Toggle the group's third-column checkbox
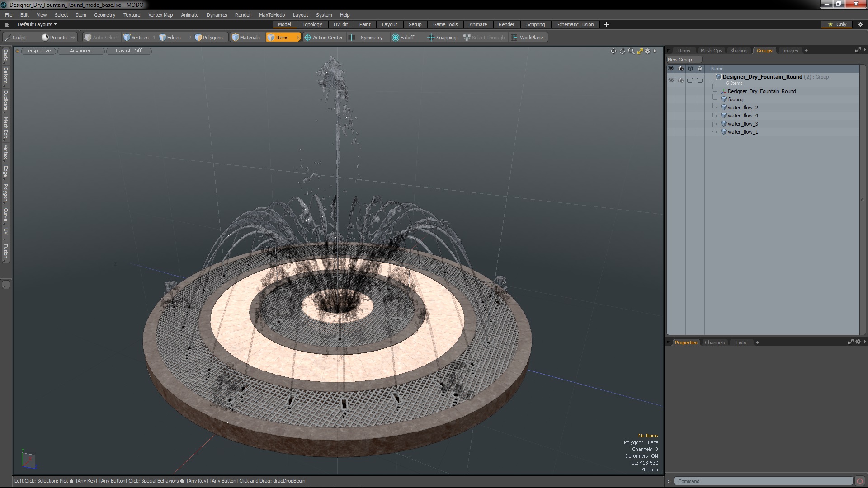 click(x=690, y=80)
